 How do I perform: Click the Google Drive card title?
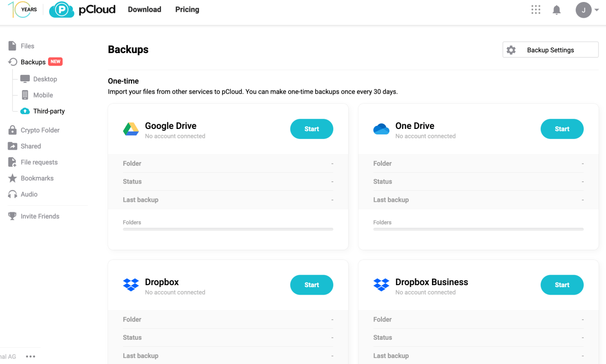click(170, 126)
